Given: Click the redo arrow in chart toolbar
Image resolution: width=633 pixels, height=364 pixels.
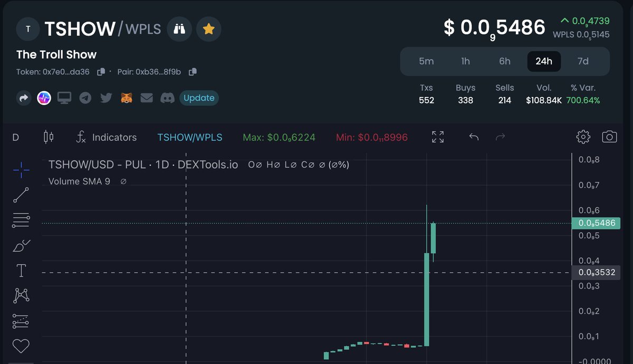Looking at the screenshot, I should click(500, 137).
